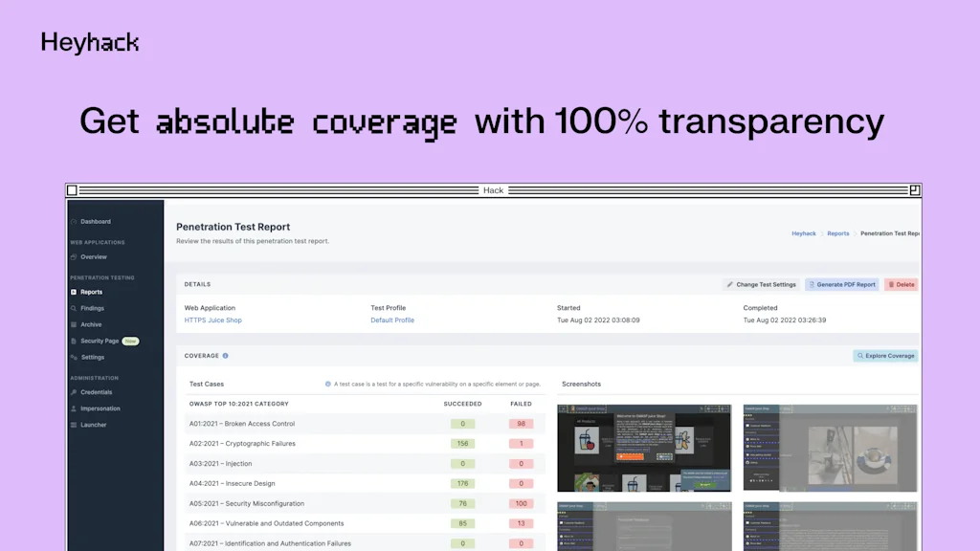The height and width of the screenshot is (551, 980).
Task: Click the Archive icon in the sidebar
Action: [x=74, y=325]
